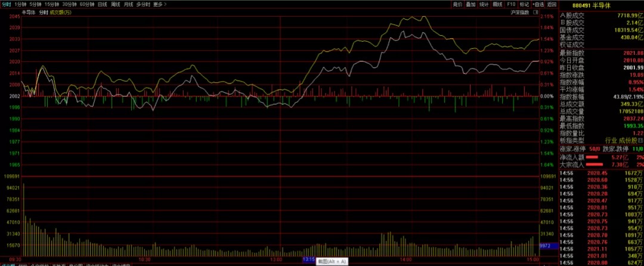This screenshot has width=644, height=266.
Task: Click the 净流入额 red bar
Action: click(592, 157)
